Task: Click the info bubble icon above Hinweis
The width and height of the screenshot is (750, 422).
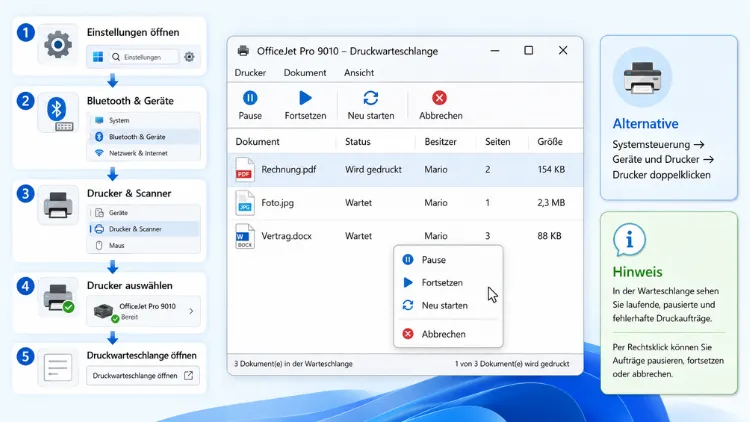Action: (x=629, y=240)
